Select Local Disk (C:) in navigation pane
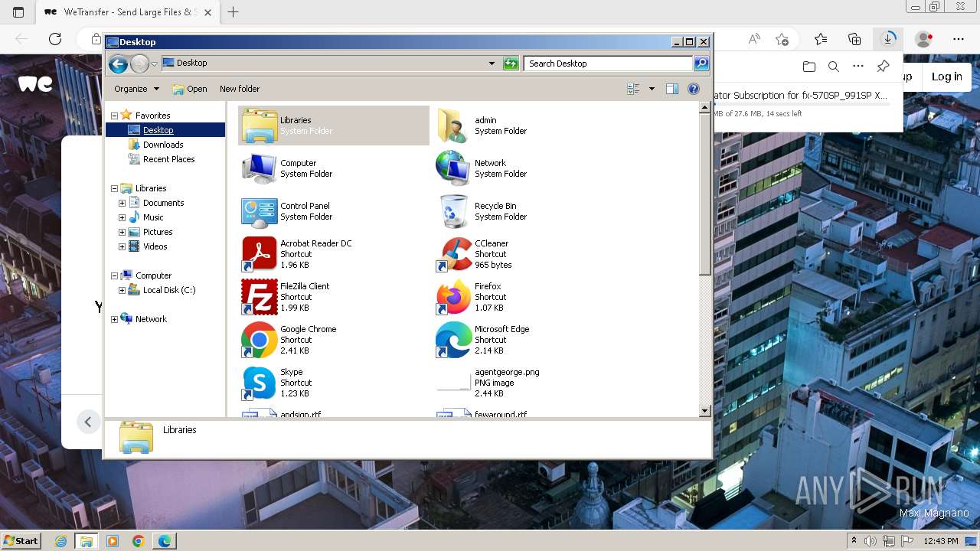Screen dimensions: 980x551 coord(169,290)
